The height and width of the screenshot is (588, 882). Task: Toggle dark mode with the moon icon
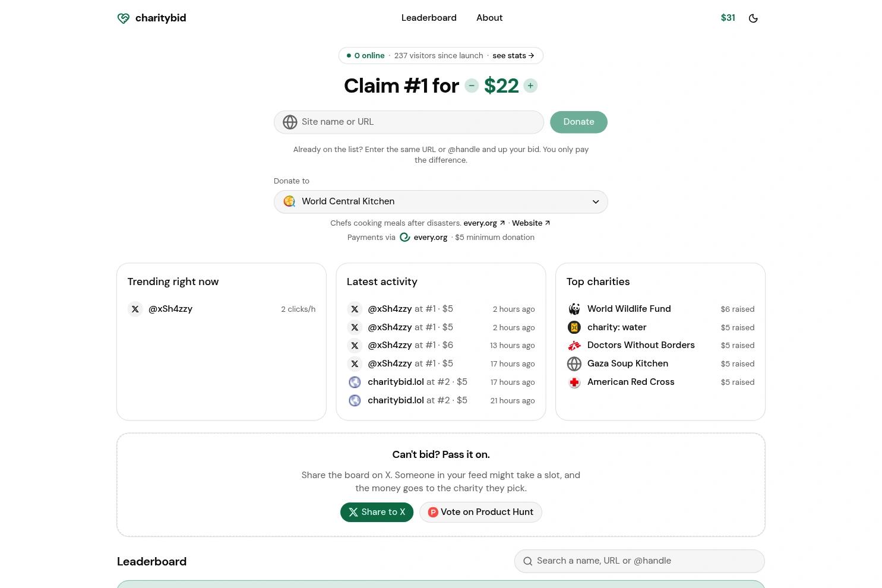pyautogui.click(x=753, y=18)
